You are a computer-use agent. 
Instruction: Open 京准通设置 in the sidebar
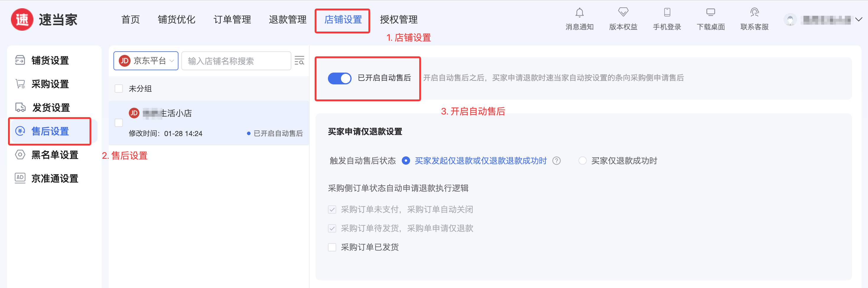pyautogui.click(x=55, y=178)
